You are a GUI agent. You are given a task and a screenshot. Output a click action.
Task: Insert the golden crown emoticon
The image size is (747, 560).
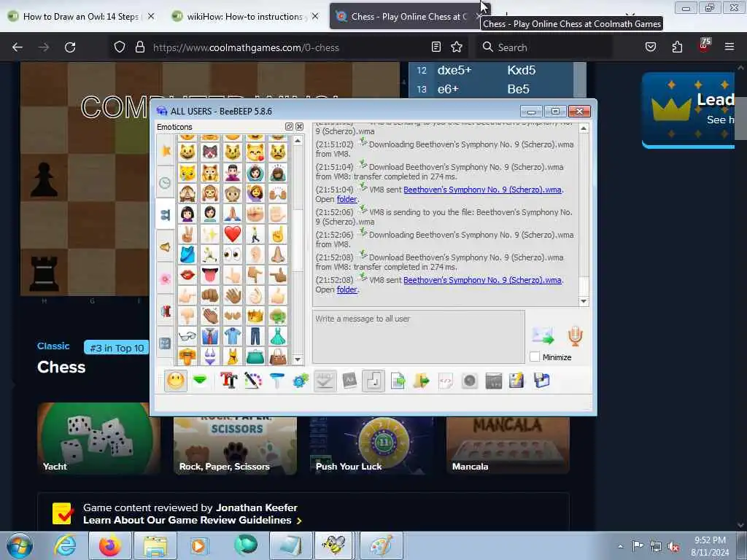(255, 315)
